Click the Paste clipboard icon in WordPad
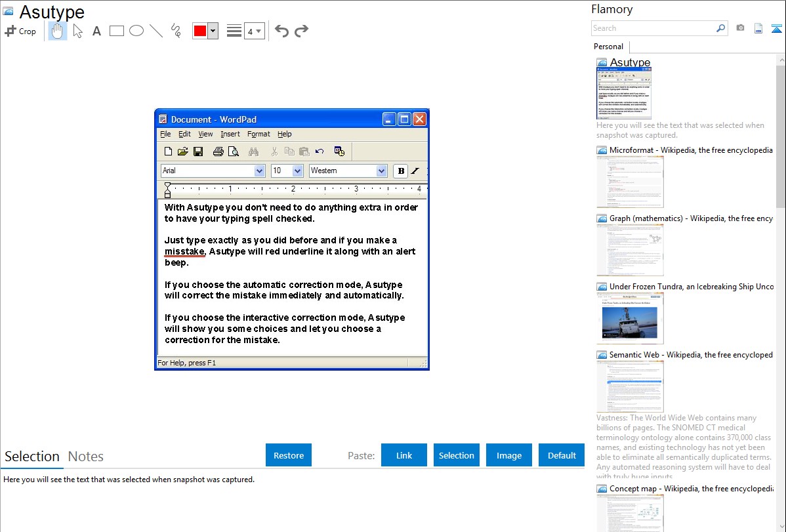 click(x=304, y=152)
